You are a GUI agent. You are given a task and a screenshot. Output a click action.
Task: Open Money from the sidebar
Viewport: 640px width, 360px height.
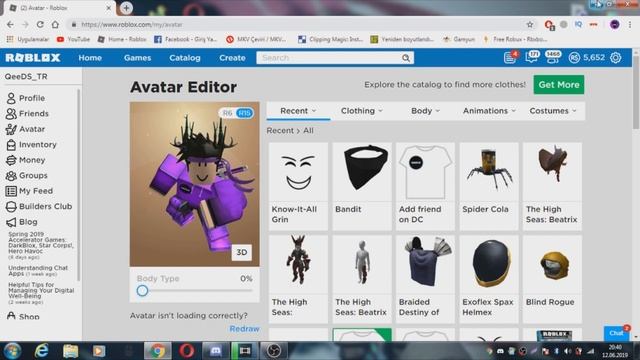coord(25,160)
